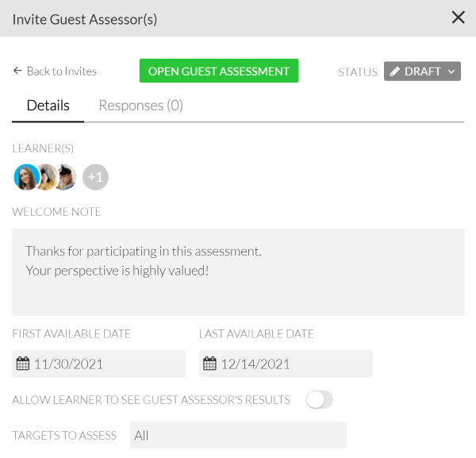This screenshot has width=476, height=458.
Task: Open the calendar icon for First Available Date
Action: click(x=23, y=364)
